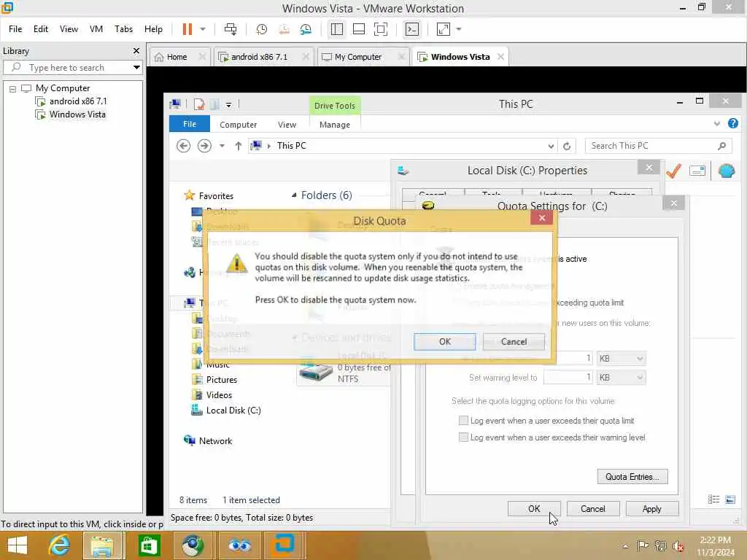Screen dimensions: 747x560
Task: Cancel the Disk Quota warning dialog
Action: tap(514, 341)
